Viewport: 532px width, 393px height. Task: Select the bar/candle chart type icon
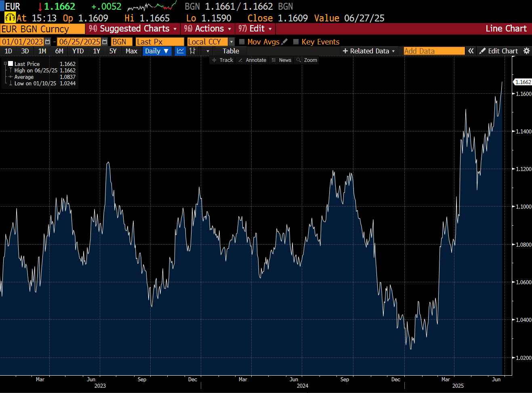click(193, 51)
